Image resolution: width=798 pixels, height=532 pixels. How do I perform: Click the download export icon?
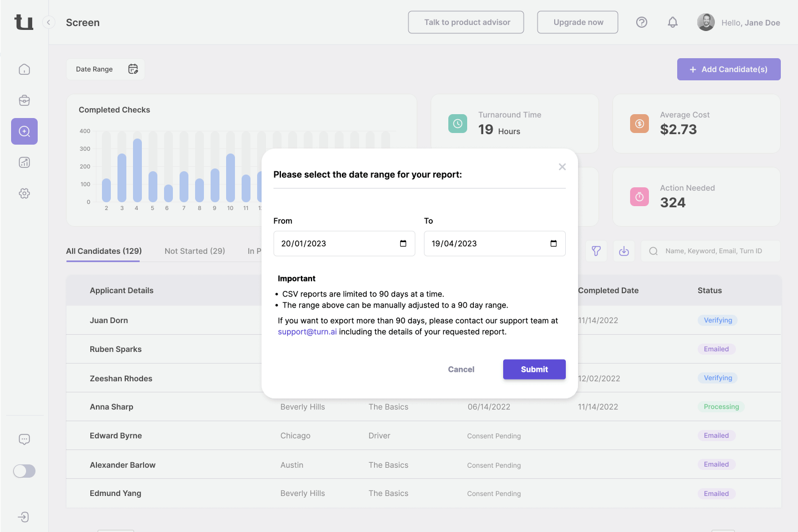click(624, 251)
